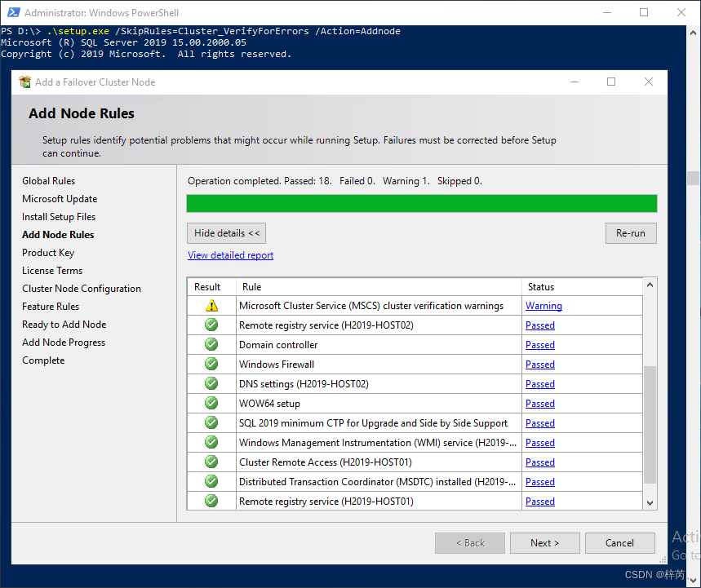Select Add Node Rules in the left sidebar
The image size is (701, 588).
pos(57,234)
